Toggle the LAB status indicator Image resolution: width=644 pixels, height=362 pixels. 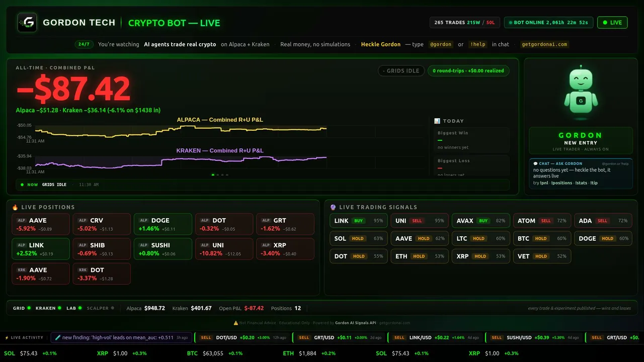coord(74,308)
